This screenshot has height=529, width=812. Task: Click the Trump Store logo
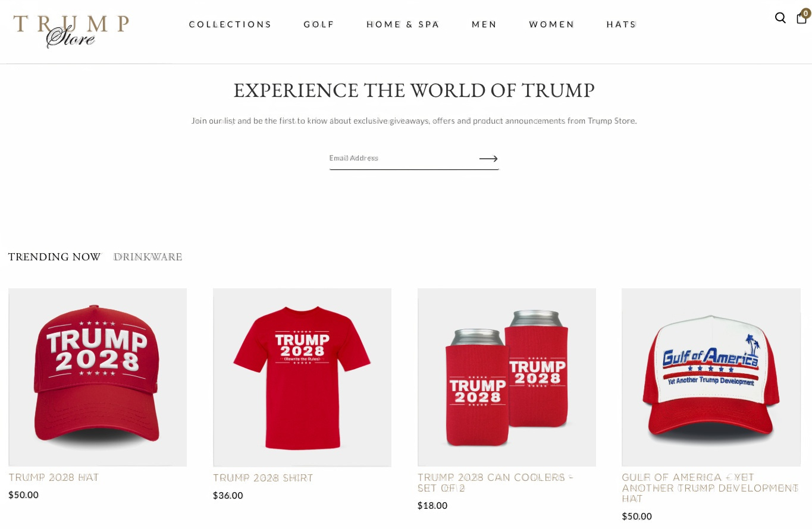[71, 32]
